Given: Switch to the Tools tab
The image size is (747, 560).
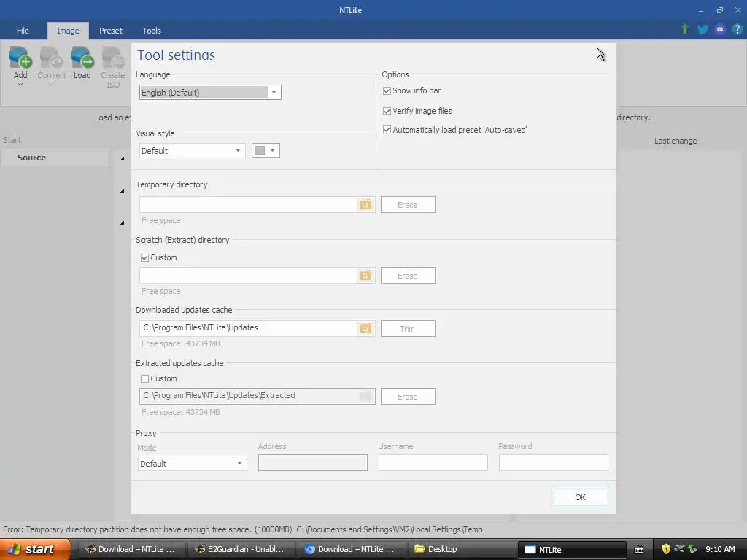Looking at the screenshot, I should [152, 31].
